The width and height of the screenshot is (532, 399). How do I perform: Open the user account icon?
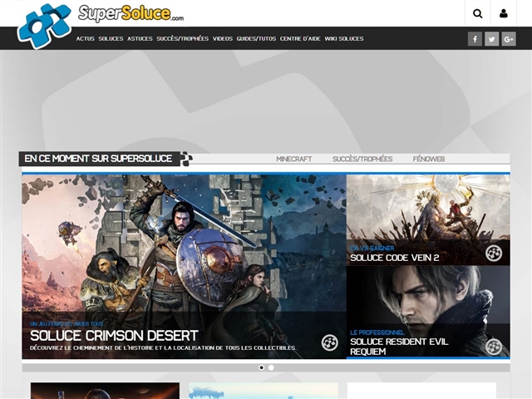point(504,13)
